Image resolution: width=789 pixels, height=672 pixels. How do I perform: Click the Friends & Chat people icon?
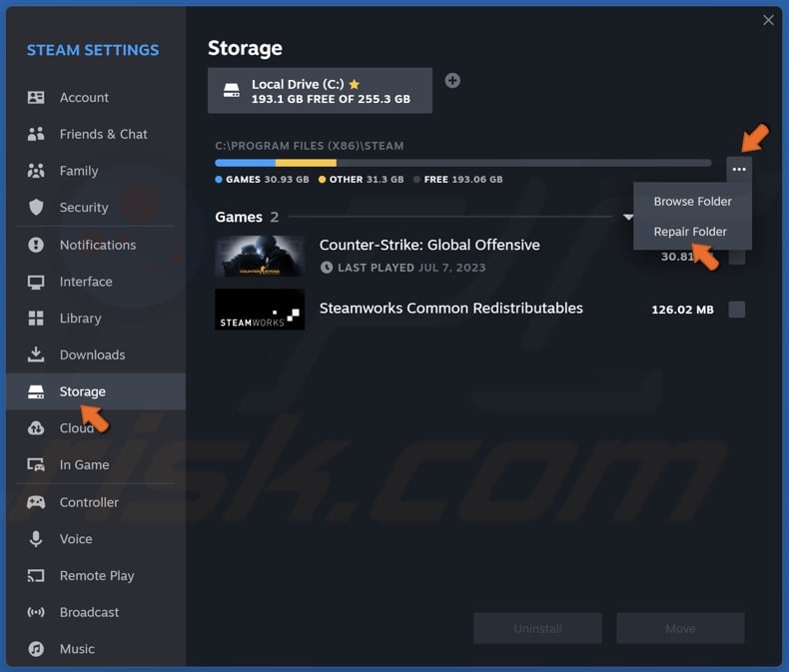tap(36, 134)
